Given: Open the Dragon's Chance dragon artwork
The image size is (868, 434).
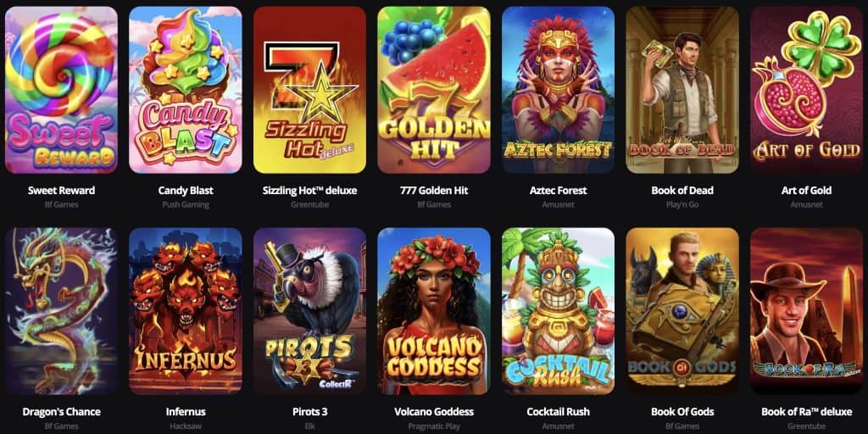Looking at the screenshot, I should pos(61,311).
